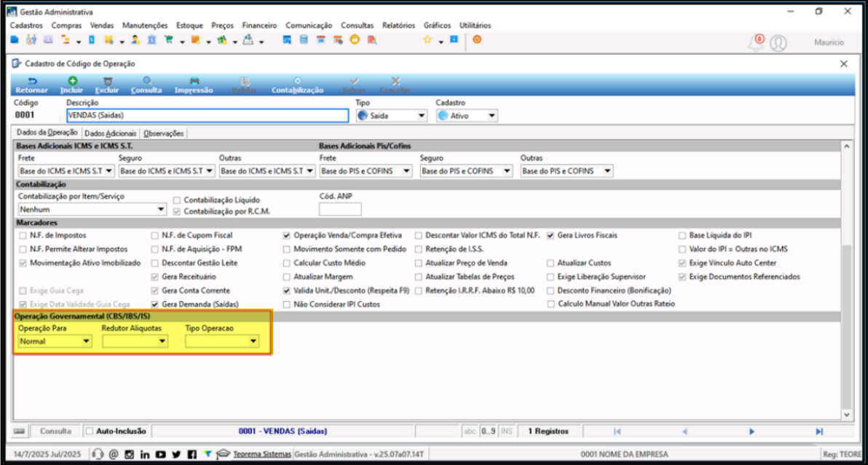Click the @ email icon in status bar

[114, 454]
